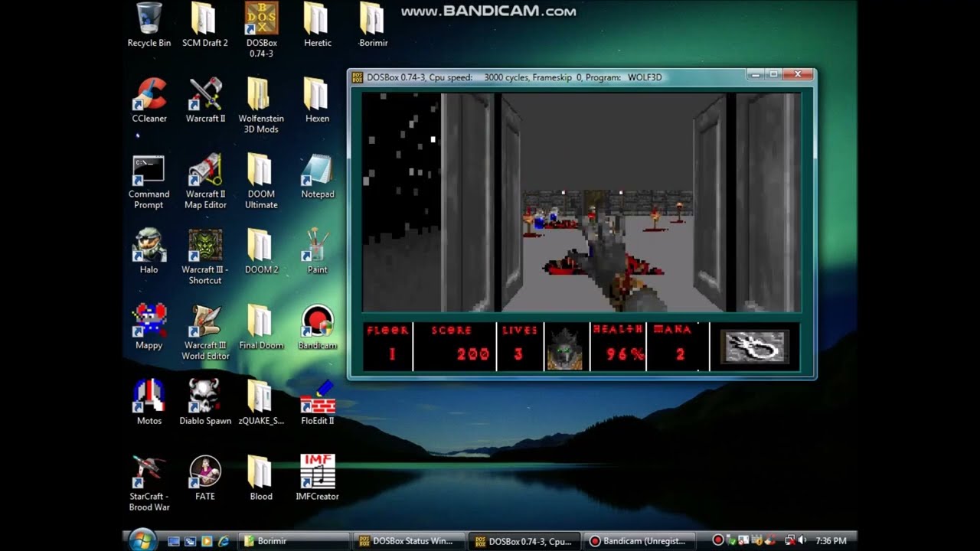Viewport: 980px width, 551px height.
Task: Switch to Borimir taskbar window
Action: pos(293,541)
